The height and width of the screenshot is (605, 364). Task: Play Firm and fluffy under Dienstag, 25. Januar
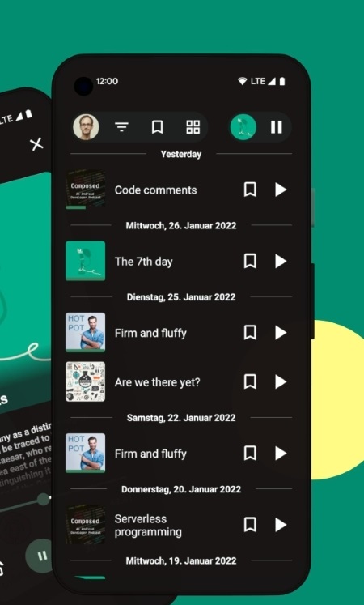pos(281,332)
